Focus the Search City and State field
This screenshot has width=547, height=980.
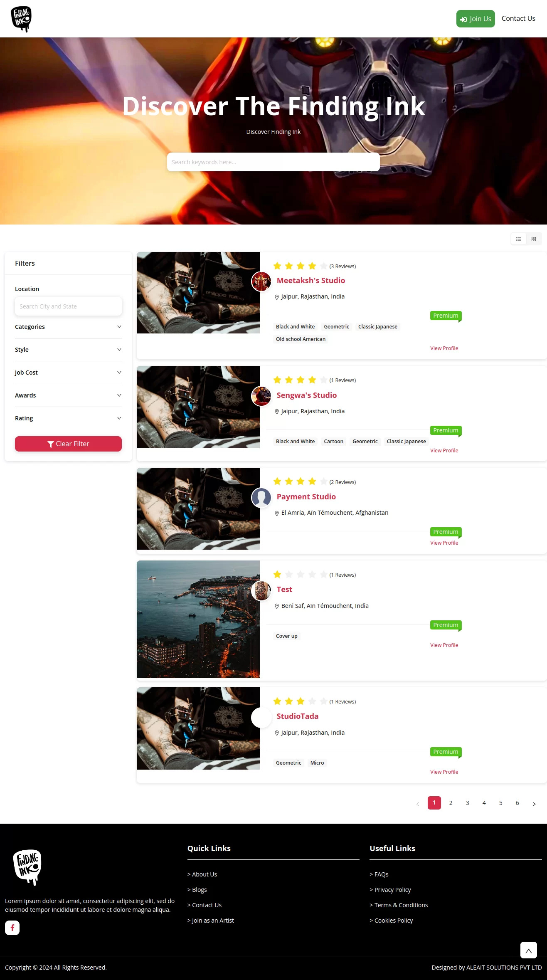pyautogui.click(x=68, y=306)
